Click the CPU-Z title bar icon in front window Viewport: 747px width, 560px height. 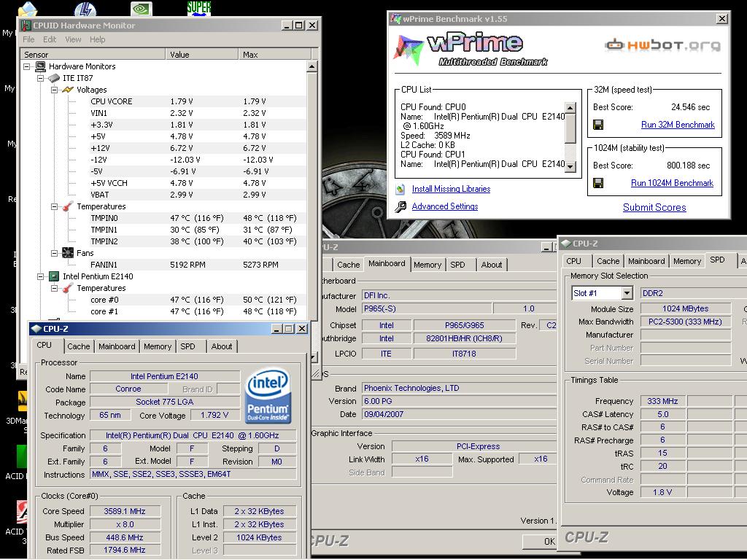click(36, 329)
